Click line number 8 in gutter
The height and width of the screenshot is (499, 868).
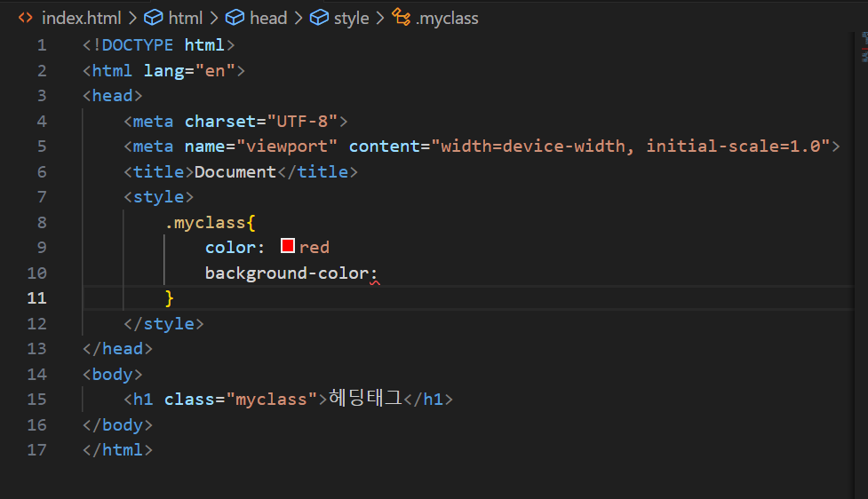click(42, 222)
